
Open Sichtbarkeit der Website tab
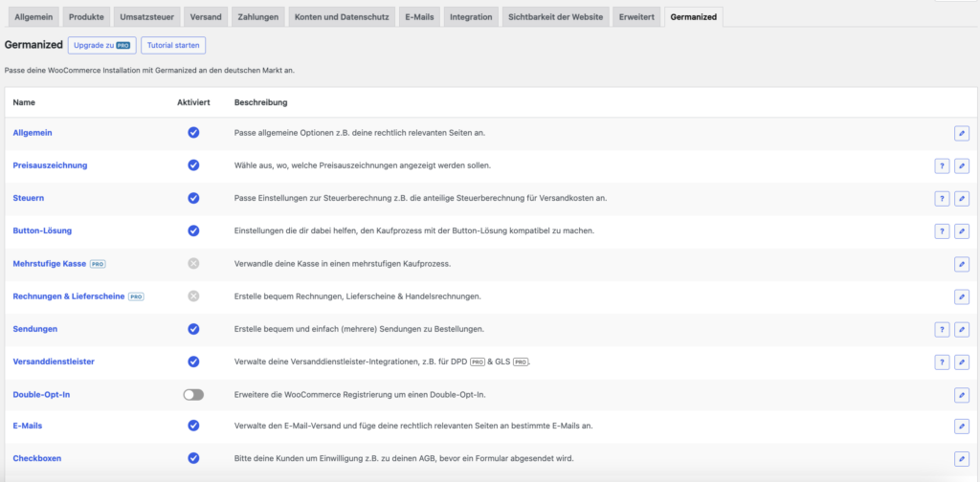coord(556,17)
